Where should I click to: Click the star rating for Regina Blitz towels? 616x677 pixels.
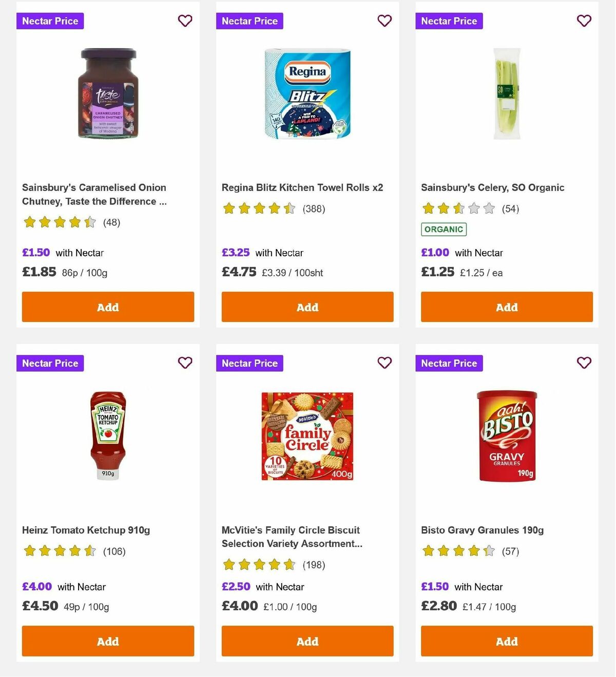click(x=259, y=209)
